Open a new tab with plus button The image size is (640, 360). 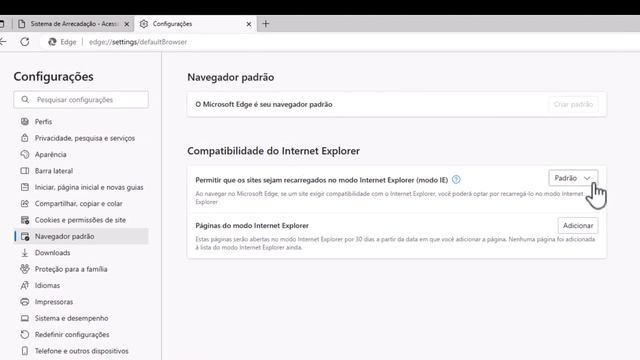(x=266, y=24)
